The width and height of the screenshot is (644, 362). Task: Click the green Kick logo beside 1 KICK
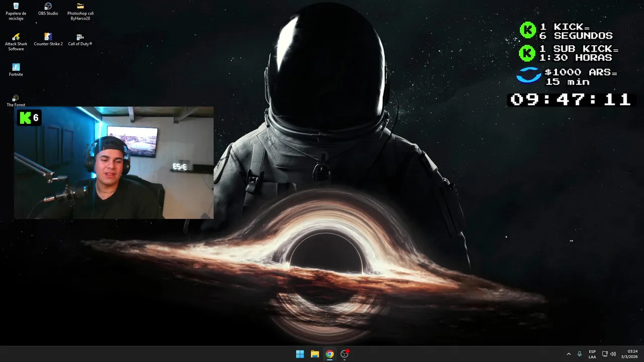[528, 30]
